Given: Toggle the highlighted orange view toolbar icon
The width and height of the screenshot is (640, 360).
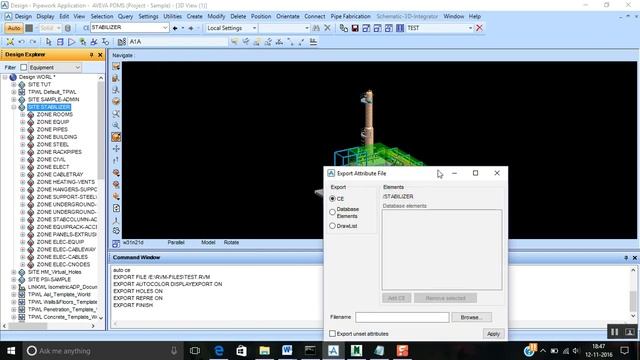Looking at the screenshot, I should (116, 137).
